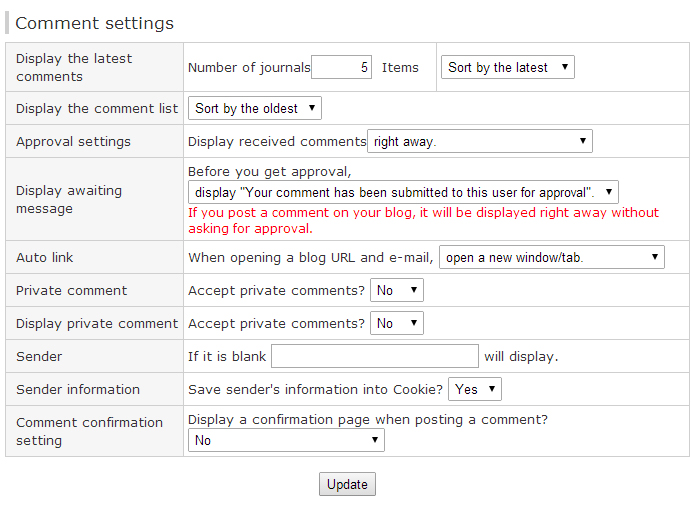Open the 'open a new window/tab.' dropdown
The width and height of the screenshot is (691, 507).
[x=552, y=257]
